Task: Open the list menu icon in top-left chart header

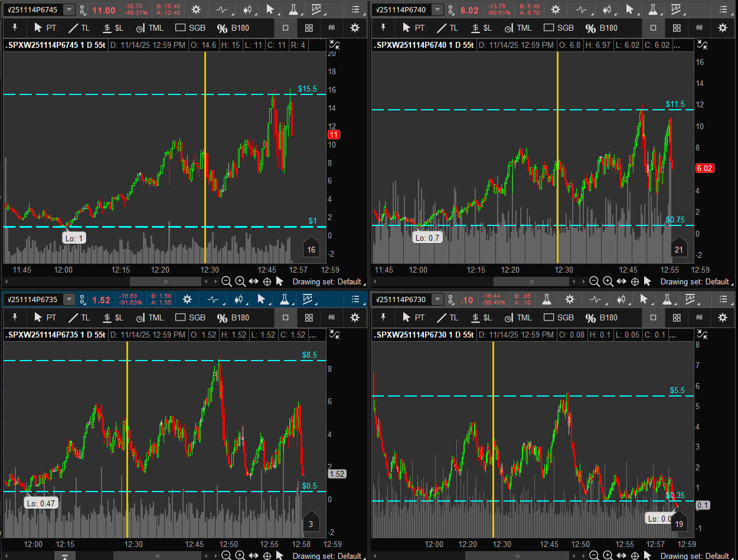Action: click(354, 9)
